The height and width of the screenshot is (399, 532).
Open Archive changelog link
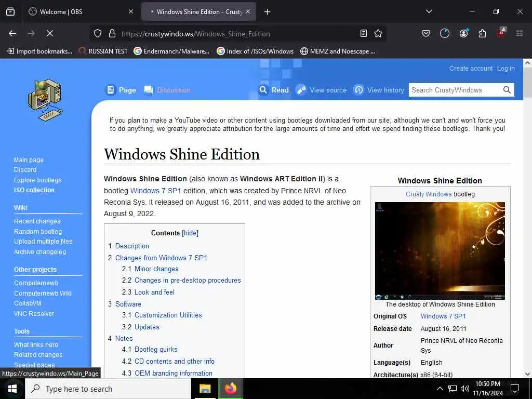point(40,252)
